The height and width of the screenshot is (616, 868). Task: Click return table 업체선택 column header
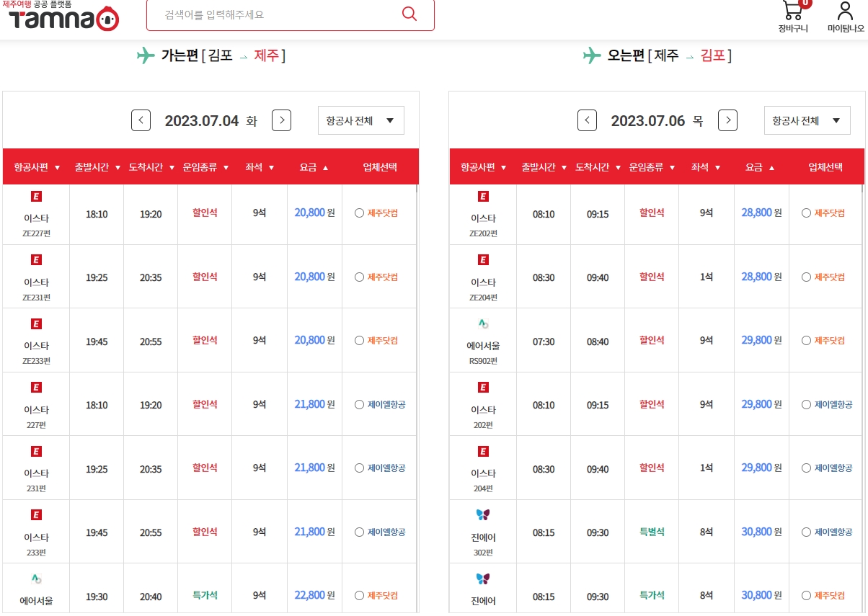click(826, 167)
